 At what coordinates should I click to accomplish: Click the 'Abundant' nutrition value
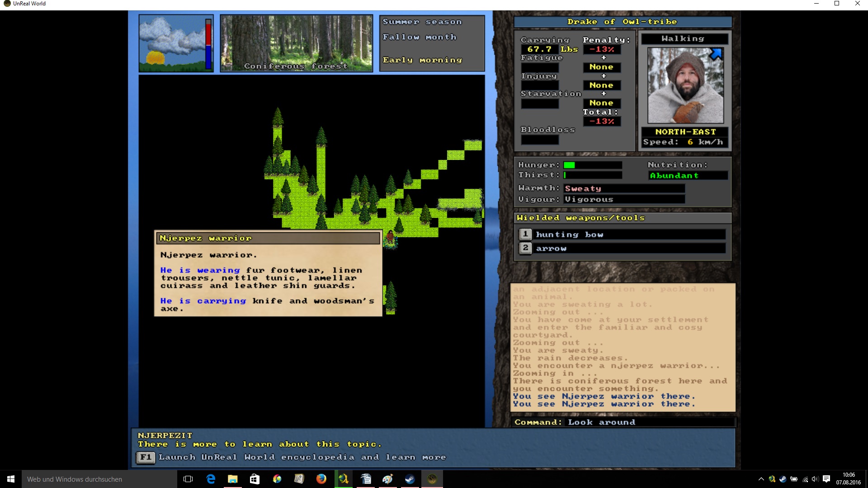[x=674, y=175]
